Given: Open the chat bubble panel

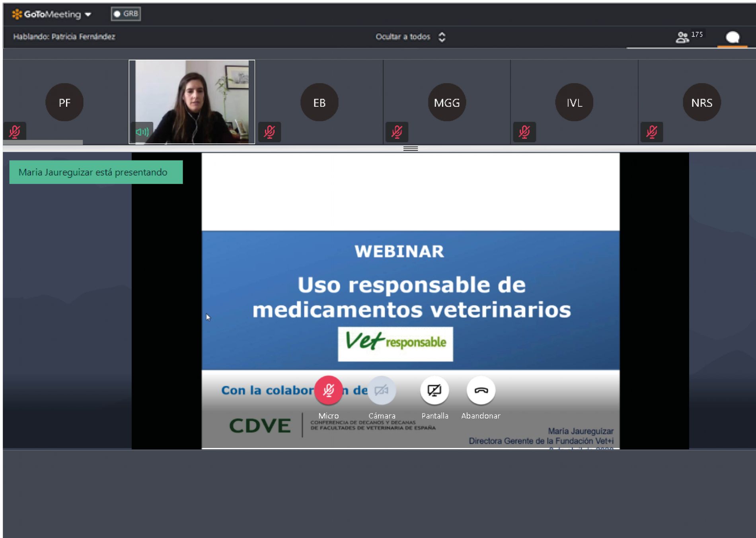Looking at the screenshot, I should (732, 37).
